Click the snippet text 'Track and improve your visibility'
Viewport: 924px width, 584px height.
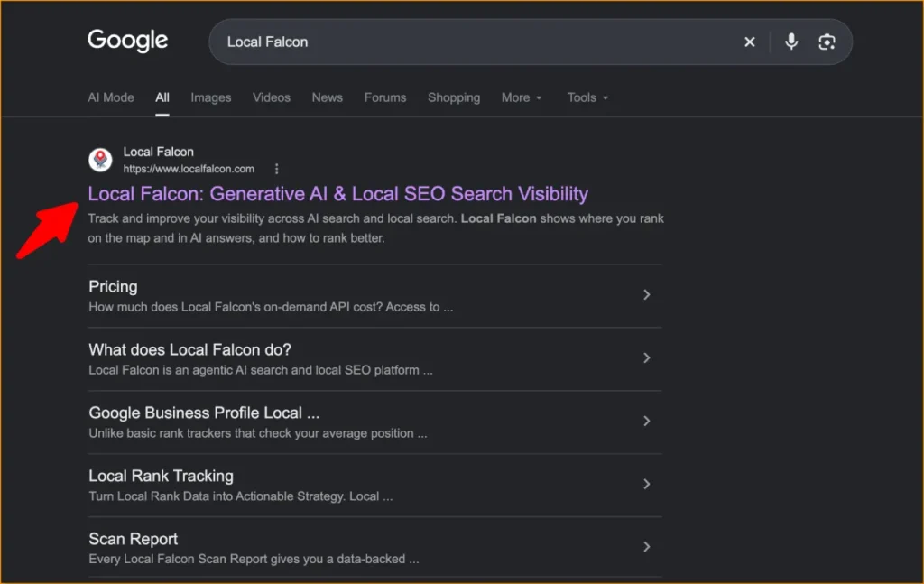click(x=176, y=218)
